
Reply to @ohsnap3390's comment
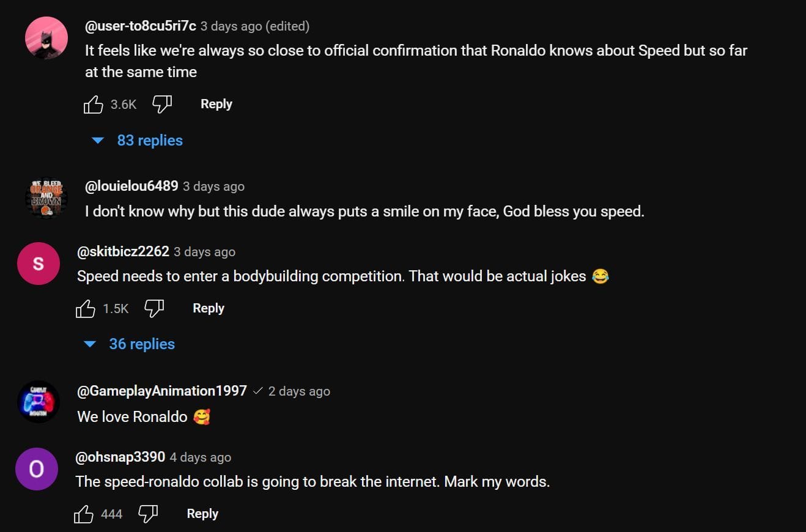pyautogui.click(x=202, y=514)
